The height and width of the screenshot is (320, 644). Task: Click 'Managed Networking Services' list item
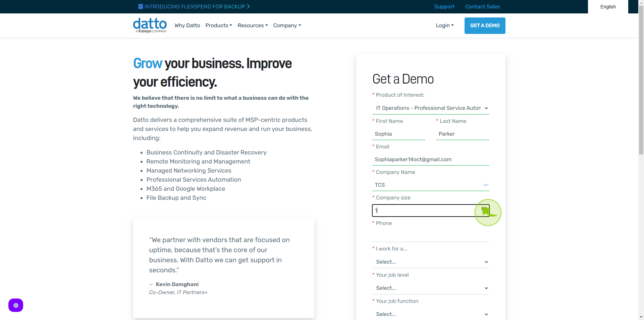coord(189,171)
